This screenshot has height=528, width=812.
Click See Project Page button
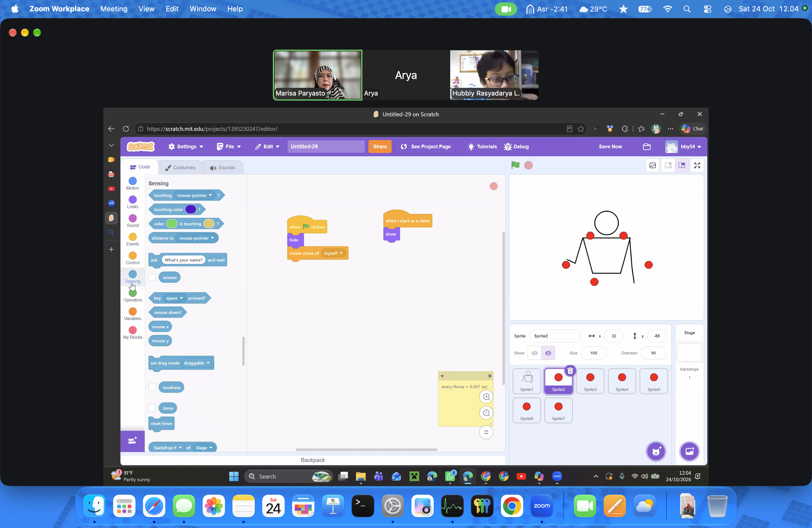(425, 147)
